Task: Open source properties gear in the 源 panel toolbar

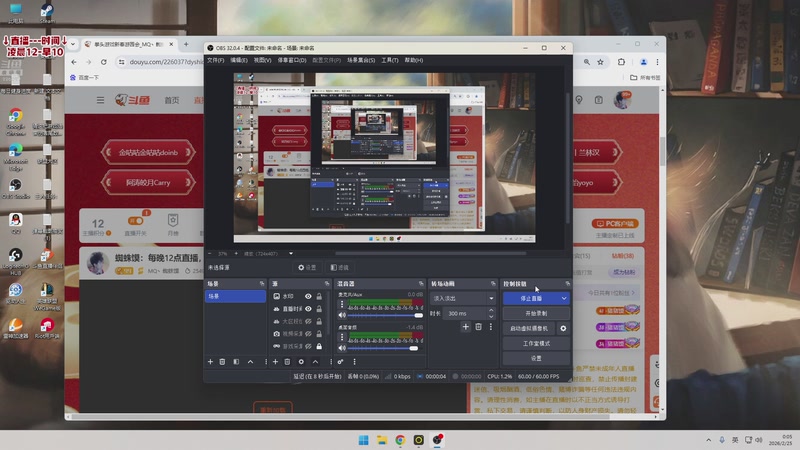Action: tap(301, 362)
